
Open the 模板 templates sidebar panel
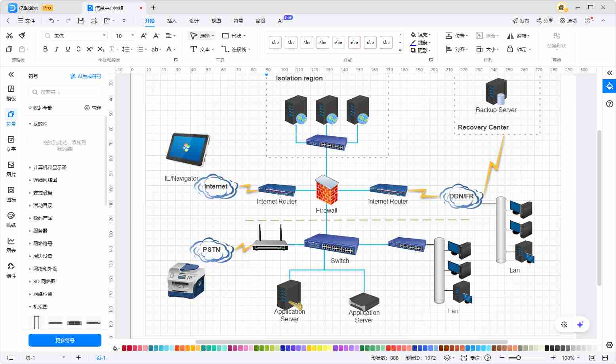click(x=11, y=93)
